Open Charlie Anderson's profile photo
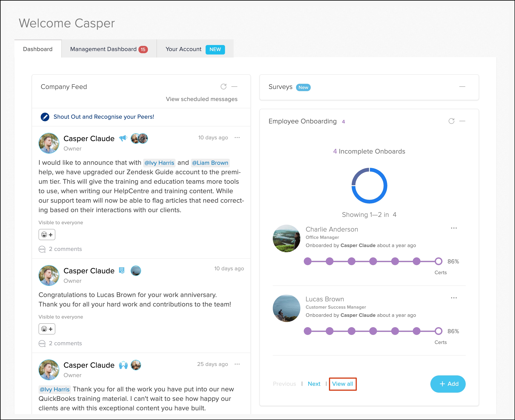The width and height of the screenshot is (515, 420). pyautogui.click(x=286, y=238)
